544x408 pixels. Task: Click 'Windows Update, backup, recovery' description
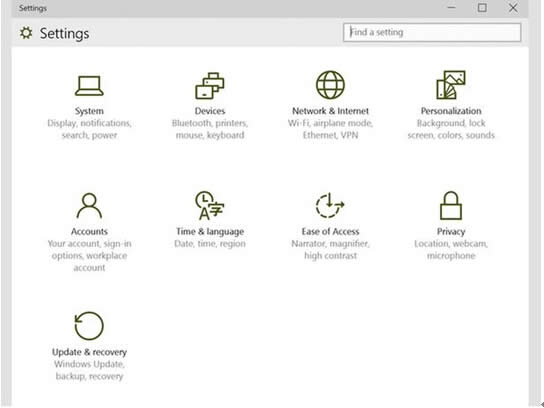[x=89, y=370]
